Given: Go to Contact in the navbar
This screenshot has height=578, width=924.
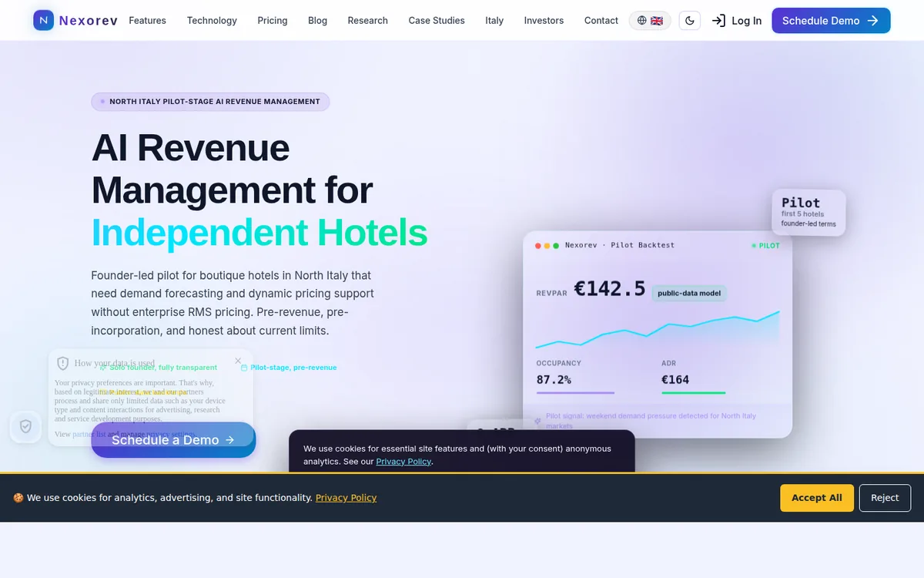Looking at the screenshot, I should click(601, 21).
